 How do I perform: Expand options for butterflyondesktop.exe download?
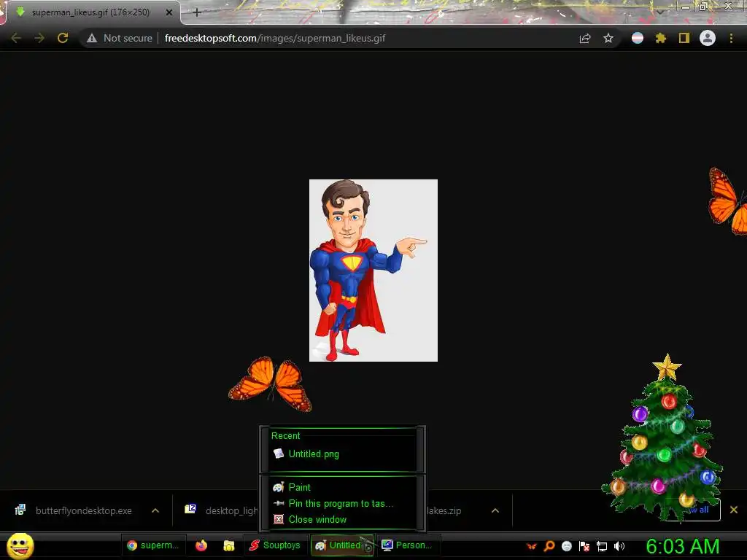pyautogui.click(x=155, y=510)
